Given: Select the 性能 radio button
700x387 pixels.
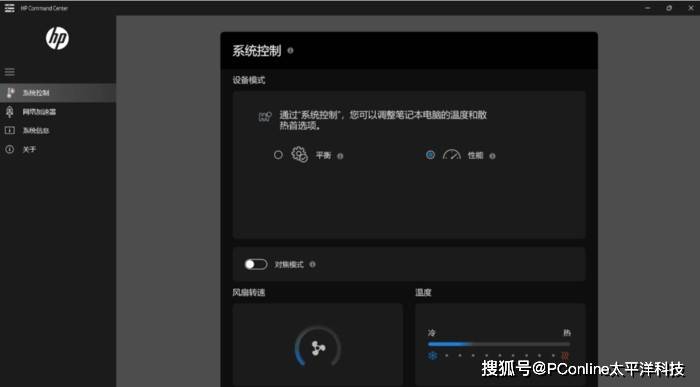Looking at the screenshot, I should tap(430, 155).
